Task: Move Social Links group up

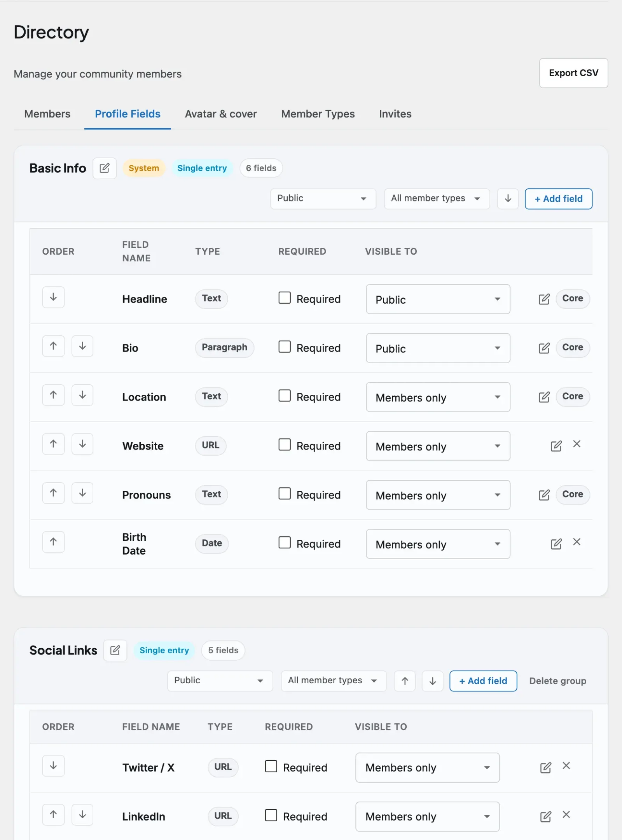Action: [x=405, y=681]
